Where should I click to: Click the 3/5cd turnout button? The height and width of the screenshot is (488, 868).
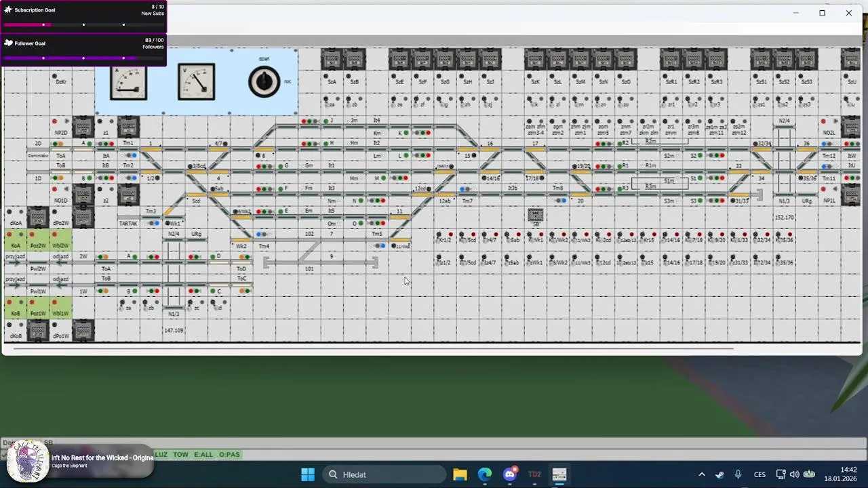(192, 166)
